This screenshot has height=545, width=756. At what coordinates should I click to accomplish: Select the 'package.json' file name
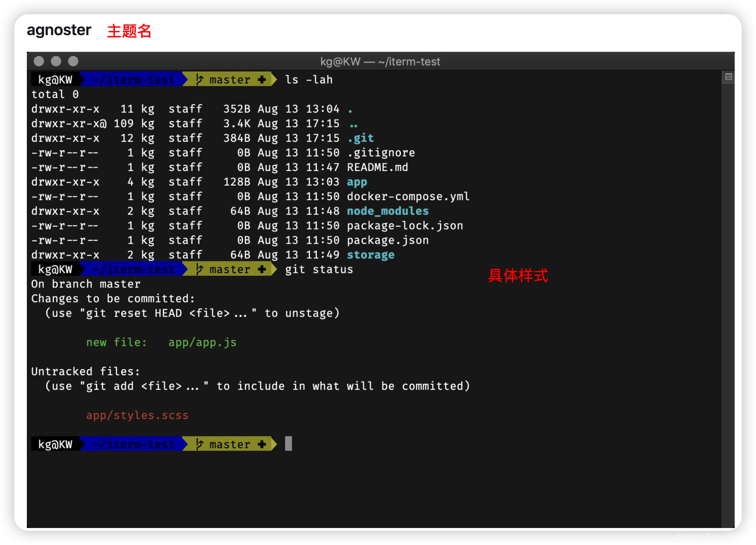(x=388, y=241)
